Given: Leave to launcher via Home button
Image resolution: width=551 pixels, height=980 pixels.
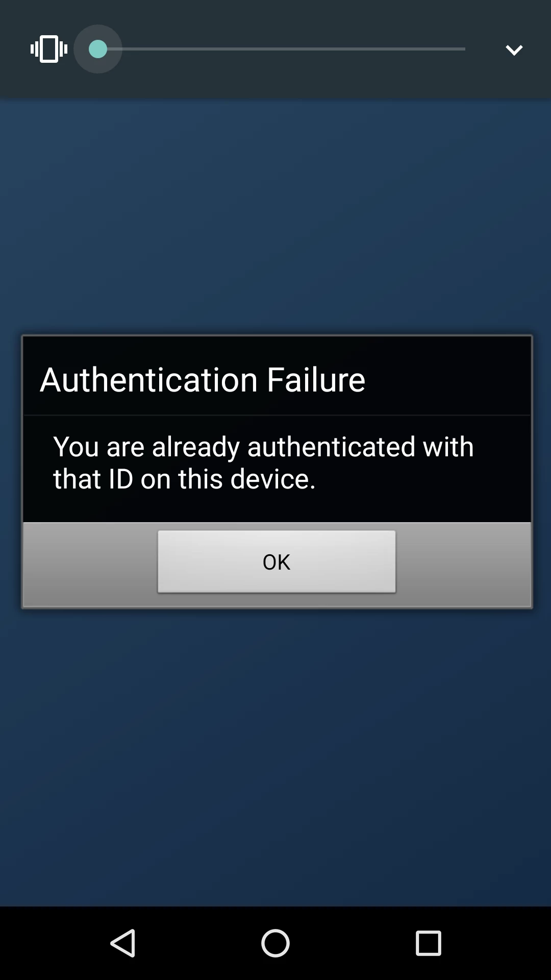Looking at the screenshot, I should point(275,943).
